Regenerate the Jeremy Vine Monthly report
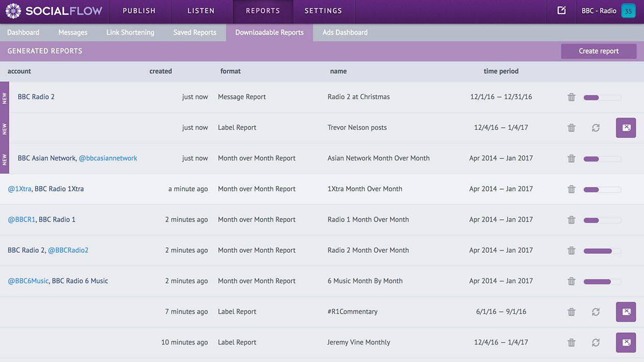Viewport: 644px width, 362px height. pyautogui.click(x=596, y=342)
